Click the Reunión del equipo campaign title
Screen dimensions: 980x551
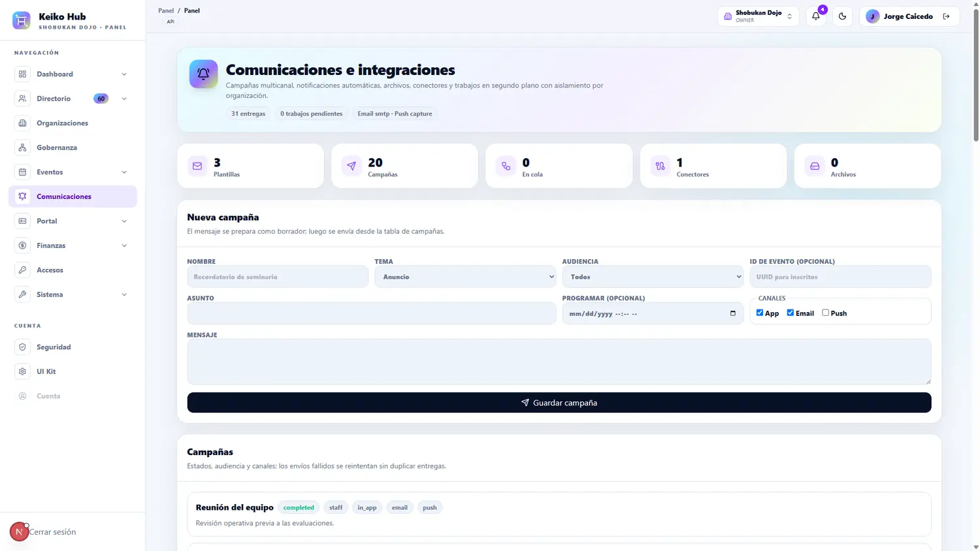pos(235,507)
